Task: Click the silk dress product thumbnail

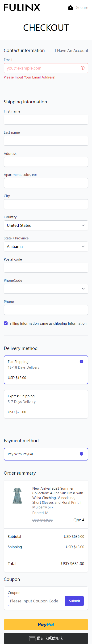Action: [17, 495]
